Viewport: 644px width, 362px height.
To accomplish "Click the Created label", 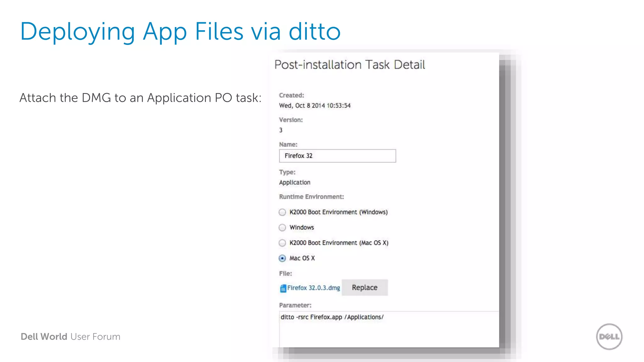I will tap(291, 95).
